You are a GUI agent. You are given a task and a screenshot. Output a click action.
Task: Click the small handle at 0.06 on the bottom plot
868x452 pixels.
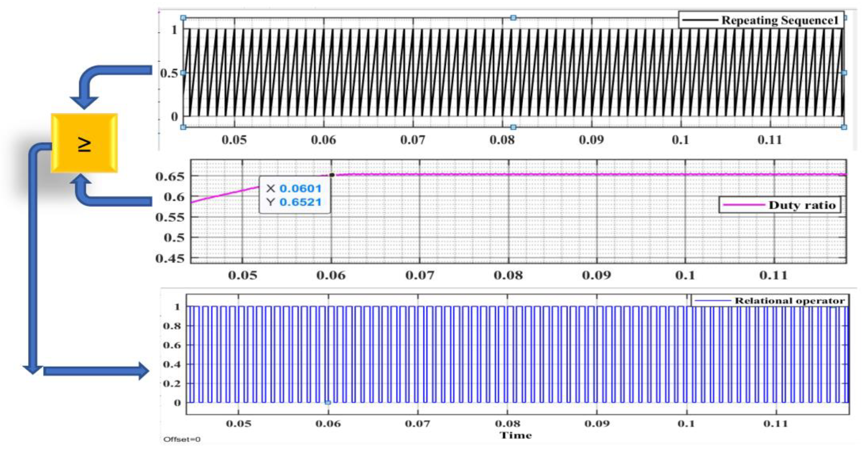click(328, 402)
